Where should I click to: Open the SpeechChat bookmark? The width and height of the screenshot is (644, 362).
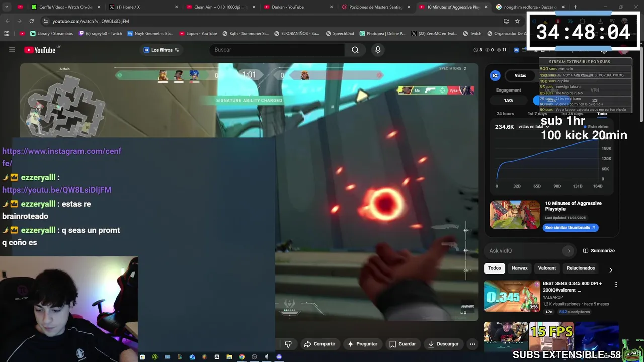pos(340,34)
